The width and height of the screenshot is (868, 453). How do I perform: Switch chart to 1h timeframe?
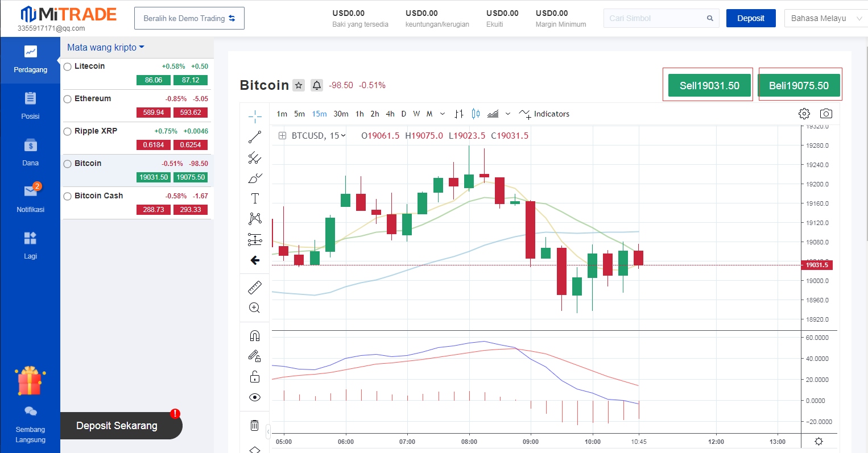(x=359, y=114)
